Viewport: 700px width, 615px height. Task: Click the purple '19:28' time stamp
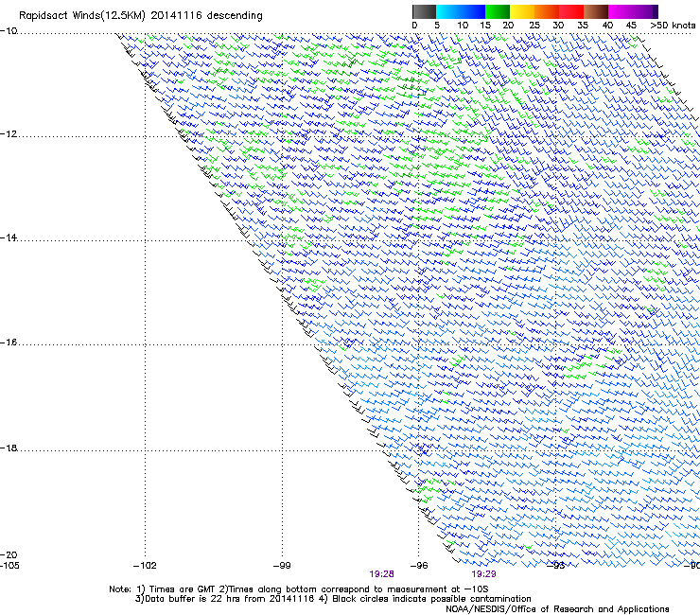point(382,574)
